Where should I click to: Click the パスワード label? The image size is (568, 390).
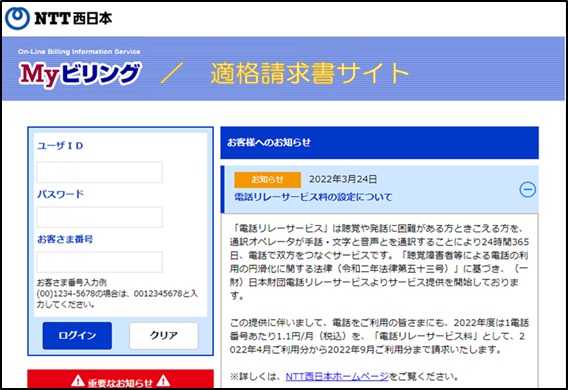(x=60, y=194)
